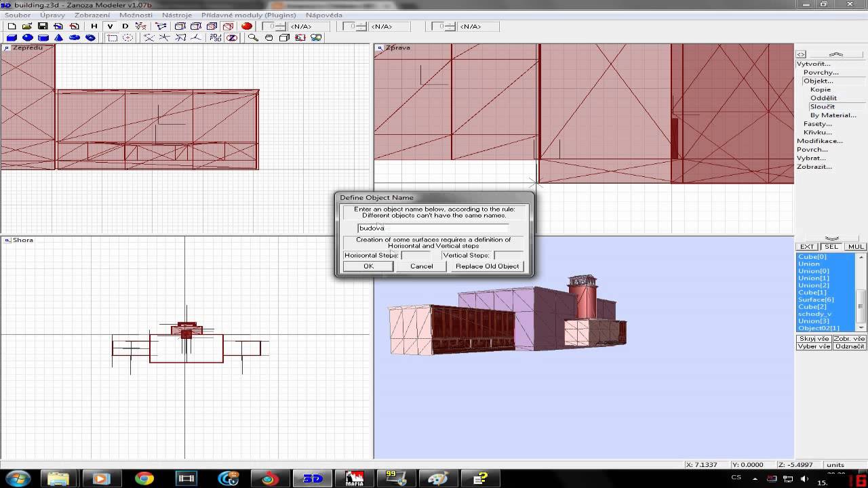Expand the Vytvořit... tree node
The image size is (868, 488).
[813, 64]
